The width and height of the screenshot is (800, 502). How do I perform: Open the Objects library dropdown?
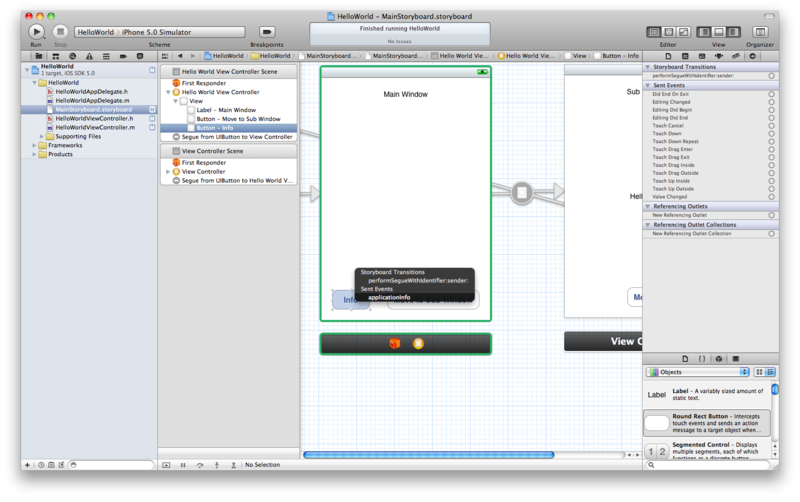(x=697, y=372)
